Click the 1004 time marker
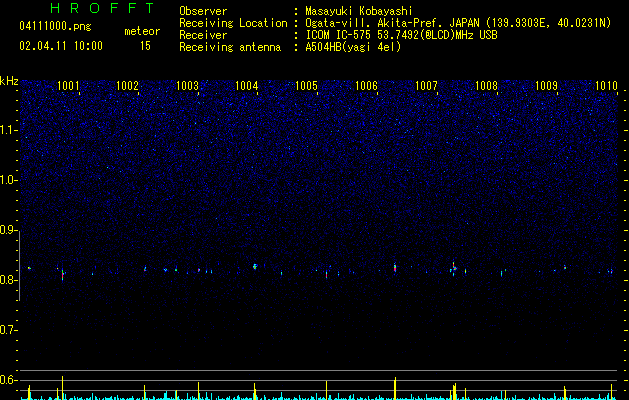Viewport: 629px width, 400px height. [246, 86]
